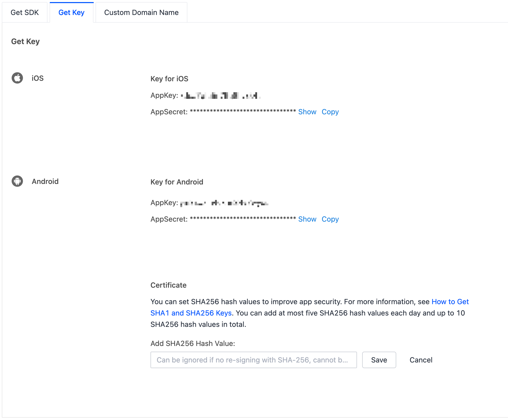Click the Apple iOS platform icon

pos(17,78)
